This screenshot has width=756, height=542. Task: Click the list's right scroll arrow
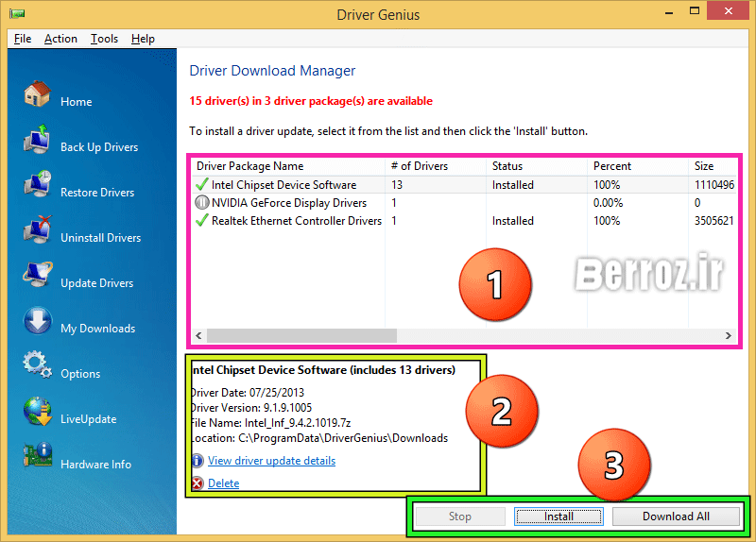click(728, 335)
